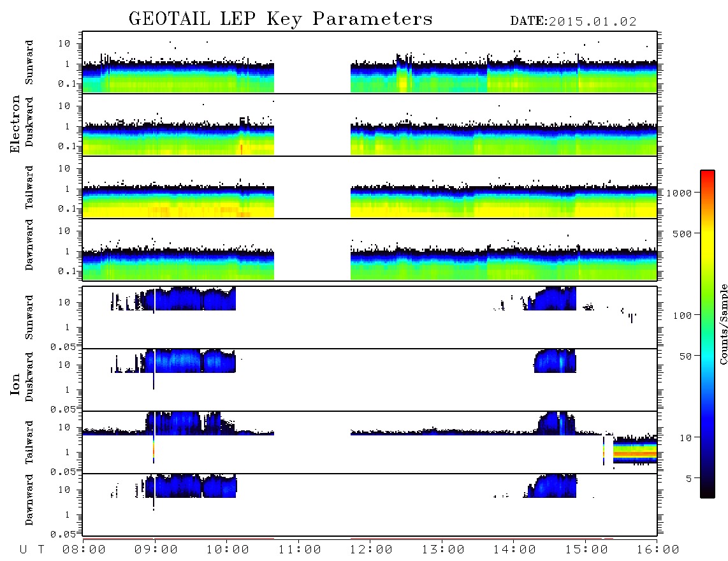Select the Electron "Sunward" panel label
The image size is (728, 561).
[29, 62]
